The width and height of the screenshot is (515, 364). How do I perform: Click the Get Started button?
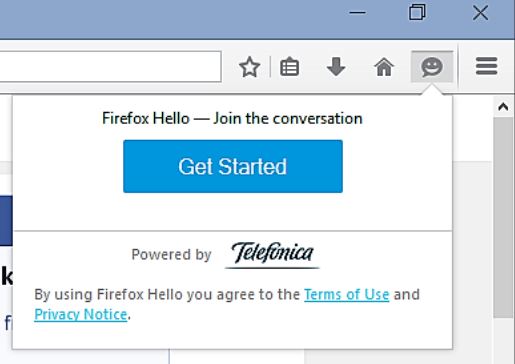tap(233, 166)
